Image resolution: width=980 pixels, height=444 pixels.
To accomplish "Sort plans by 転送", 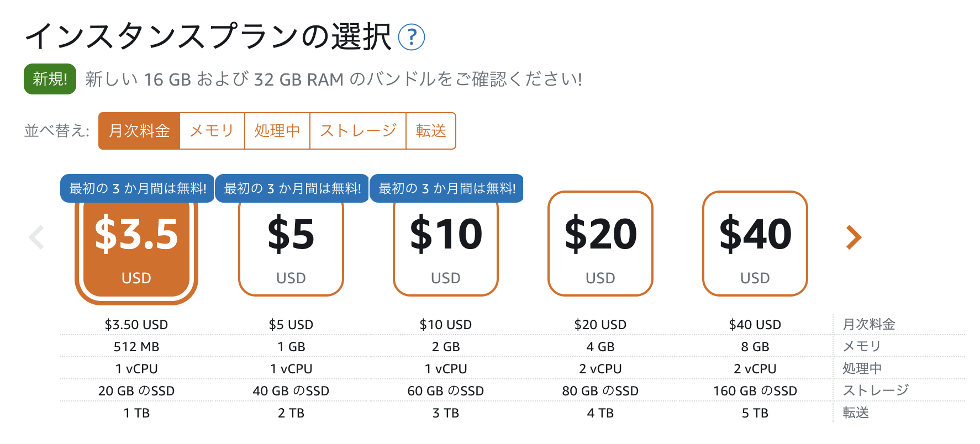I will click(x=431, y=131).
